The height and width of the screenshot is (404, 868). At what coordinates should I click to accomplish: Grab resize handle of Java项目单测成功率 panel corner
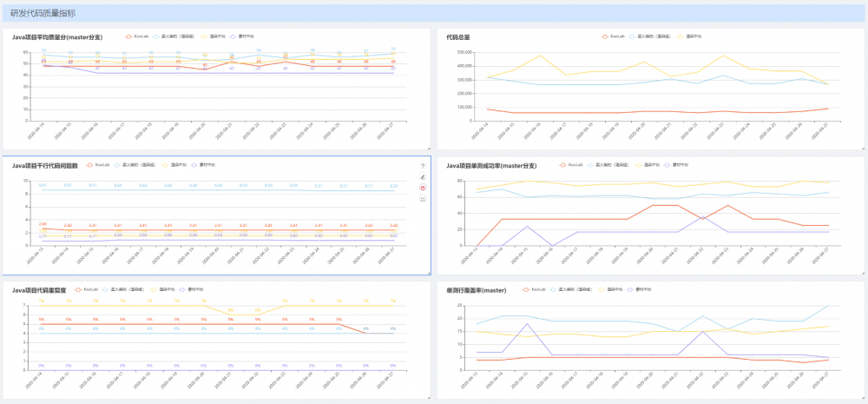point(863,273)
